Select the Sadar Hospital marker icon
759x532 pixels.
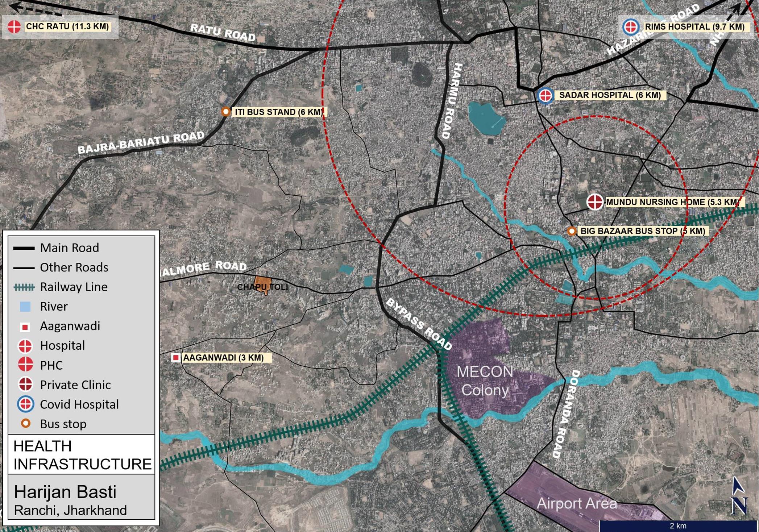point(545,96)
